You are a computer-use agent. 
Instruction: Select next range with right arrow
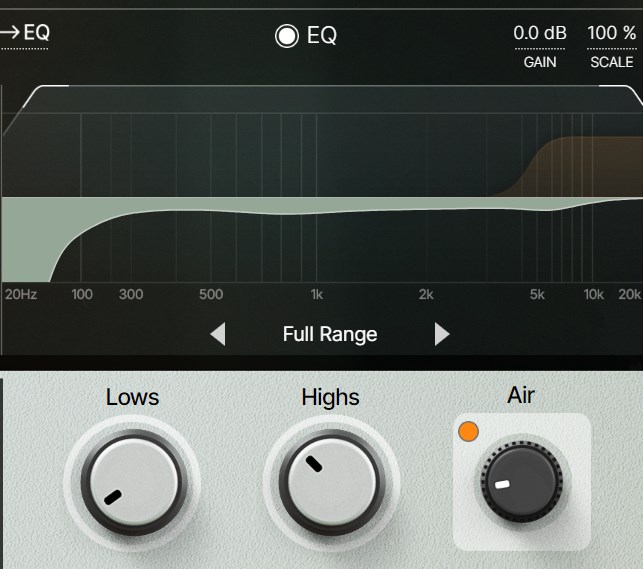(442, 334)
